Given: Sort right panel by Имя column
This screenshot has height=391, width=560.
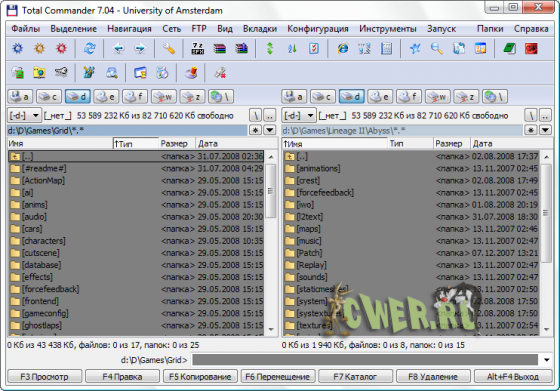Looking at the screenshot, I should (335, 144).
